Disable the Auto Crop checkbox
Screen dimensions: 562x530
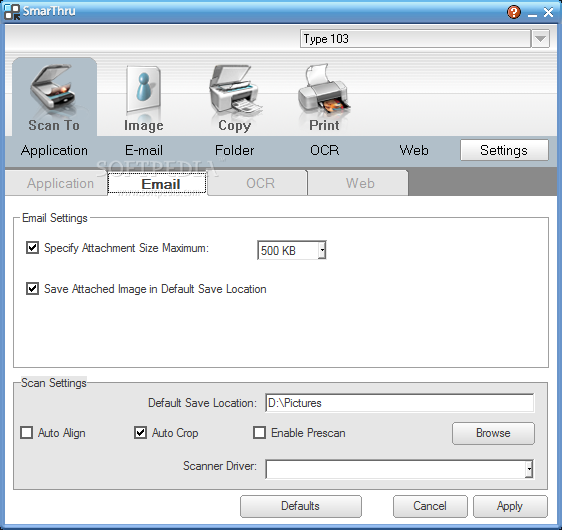point(140,433)
